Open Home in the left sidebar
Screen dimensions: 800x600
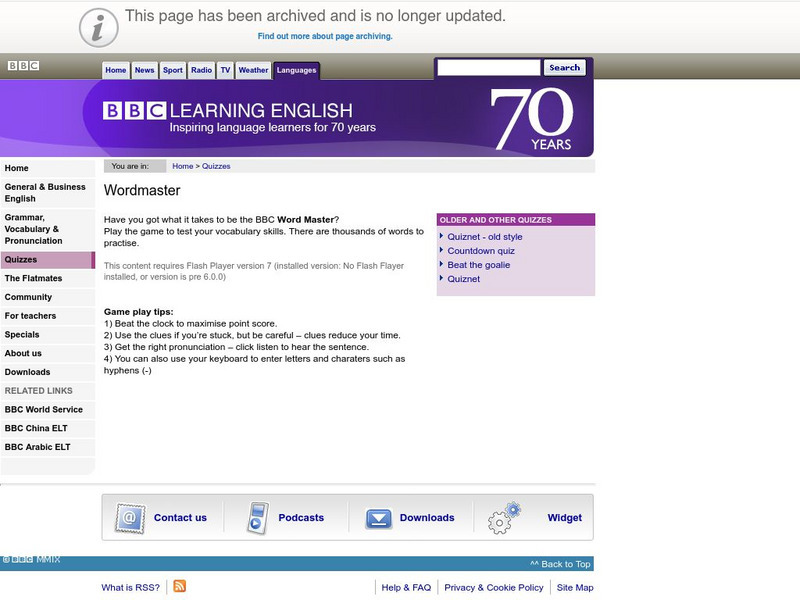point(47,168)
